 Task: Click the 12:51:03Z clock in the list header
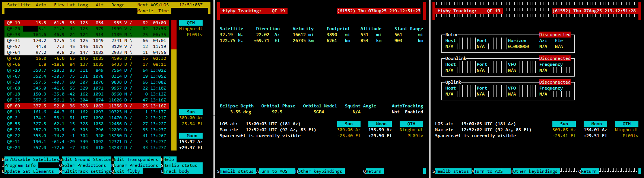tap(191, 5)
